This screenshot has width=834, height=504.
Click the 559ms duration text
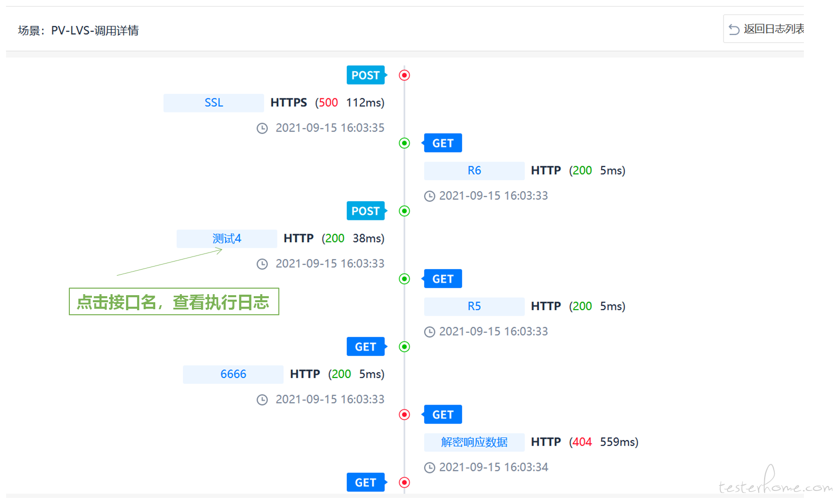[x=617, y=442]
